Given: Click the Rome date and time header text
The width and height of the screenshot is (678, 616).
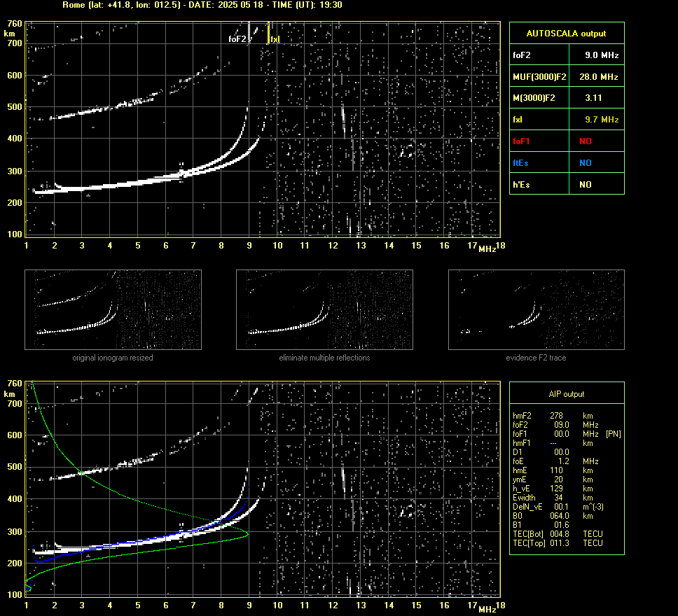Looking at the screenshot, I should pyautogui.click(x=202, y=5).
